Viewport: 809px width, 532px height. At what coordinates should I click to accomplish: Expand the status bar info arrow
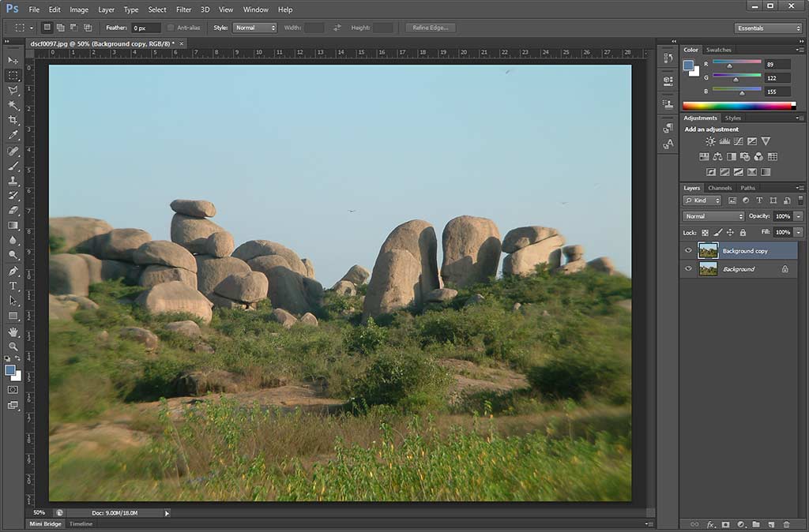167,513
